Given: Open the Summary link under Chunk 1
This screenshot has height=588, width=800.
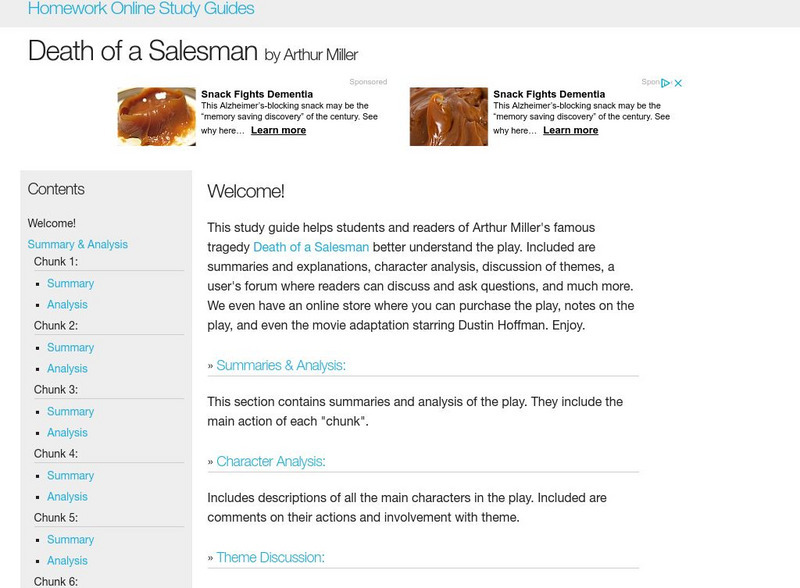Looking at the screenshot, I should (x=71, y=283).
